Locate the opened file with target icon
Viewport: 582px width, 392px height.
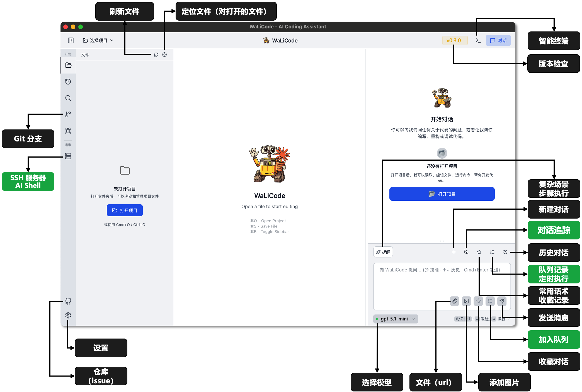[164, 55]
